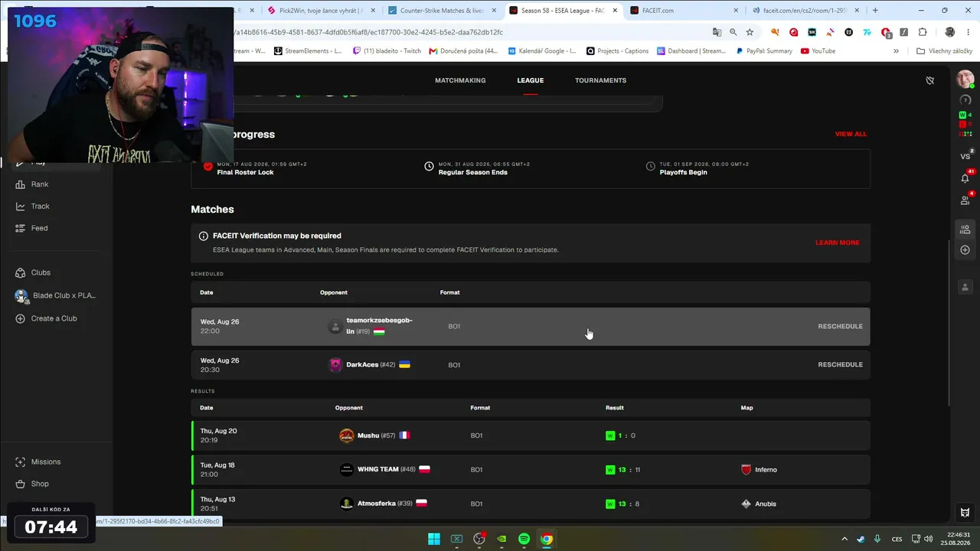
Task: Switch to the MATCHMAKING tab
Action: (460, 80)
